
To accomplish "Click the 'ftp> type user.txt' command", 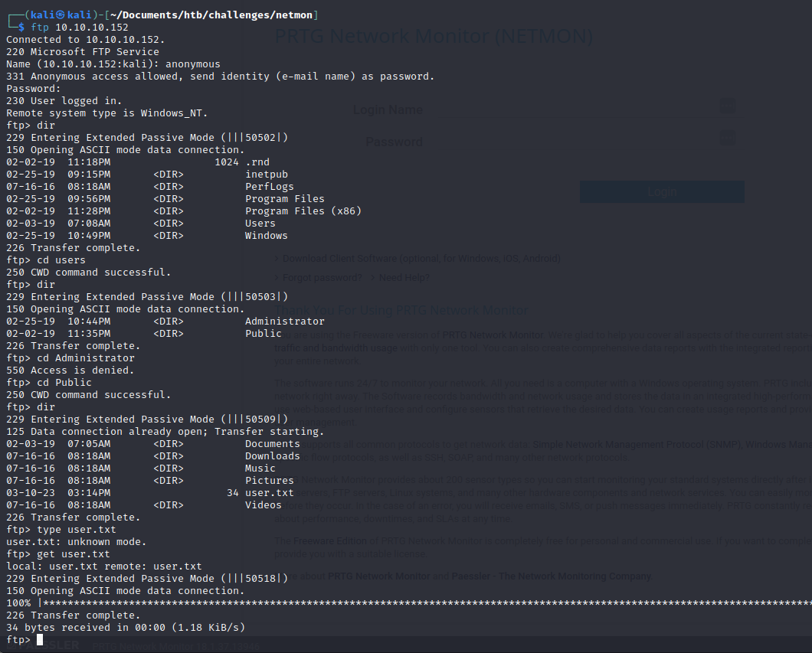I will [61, 529].
